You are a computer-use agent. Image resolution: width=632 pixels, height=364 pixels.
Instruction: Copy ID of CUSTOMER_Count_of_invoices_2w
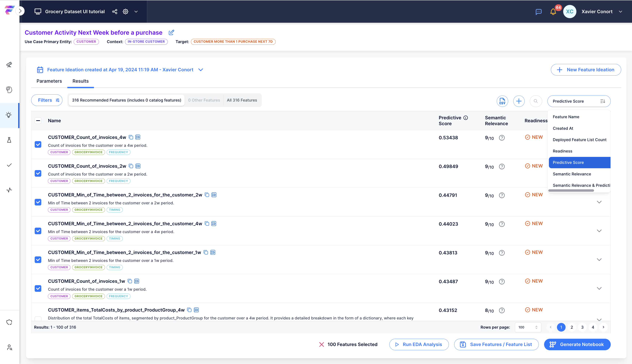[x=138, y=166]
